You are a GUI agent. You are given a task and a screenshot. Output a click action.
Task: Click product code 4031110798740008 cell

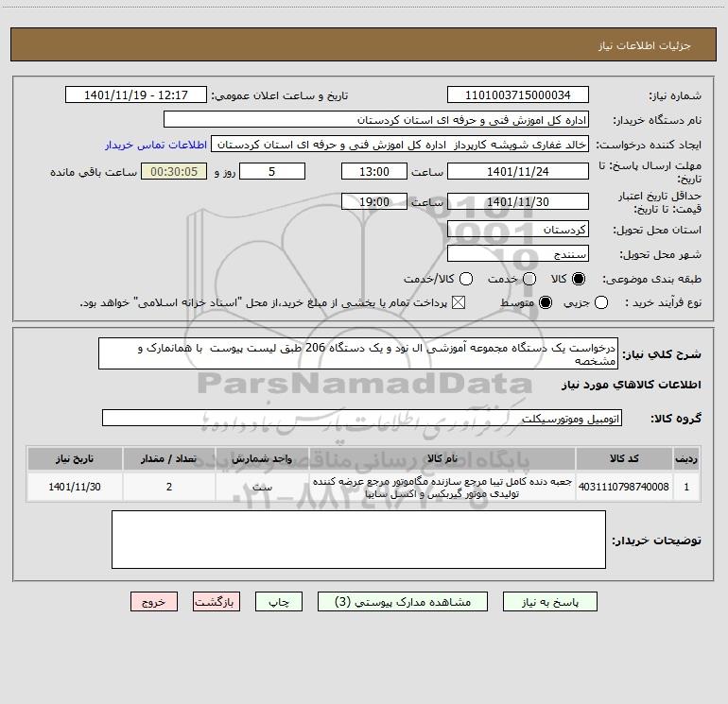click(624, 487)
